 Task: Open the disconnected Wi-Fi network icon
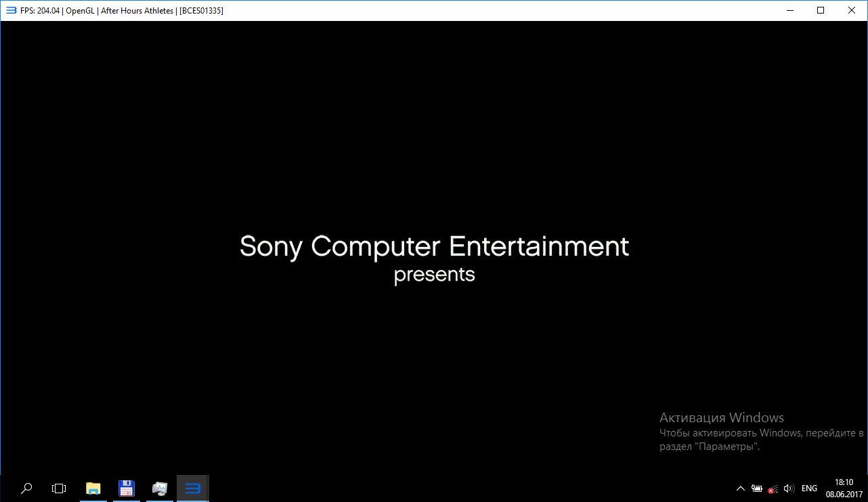tap(773, 488)
